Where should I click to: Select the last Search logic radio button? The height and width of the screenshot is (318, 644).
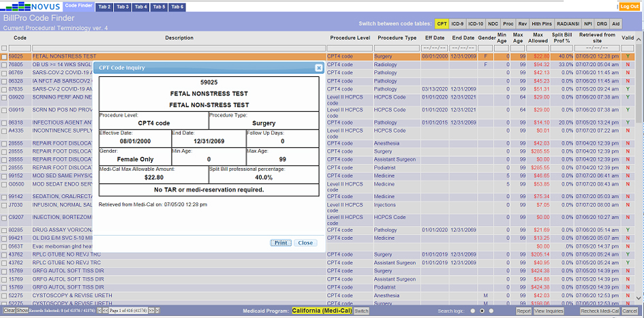[491, 311]
